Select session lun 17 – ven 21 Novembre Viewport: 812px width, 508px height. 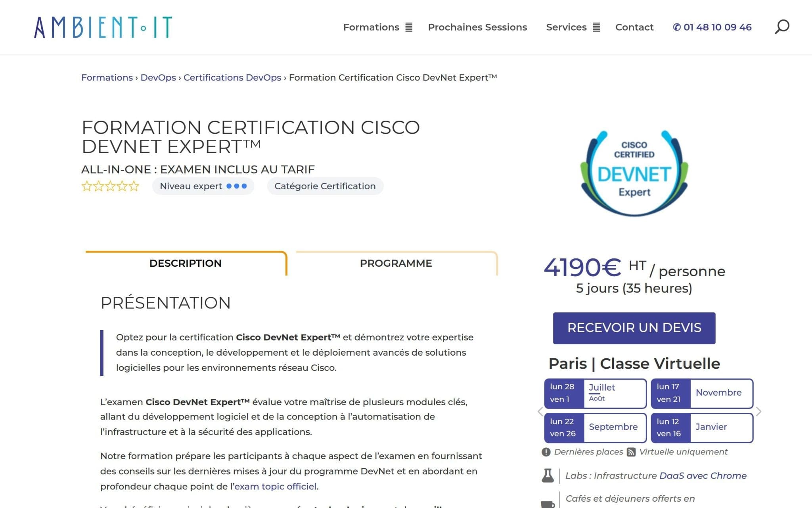[702, 393]
